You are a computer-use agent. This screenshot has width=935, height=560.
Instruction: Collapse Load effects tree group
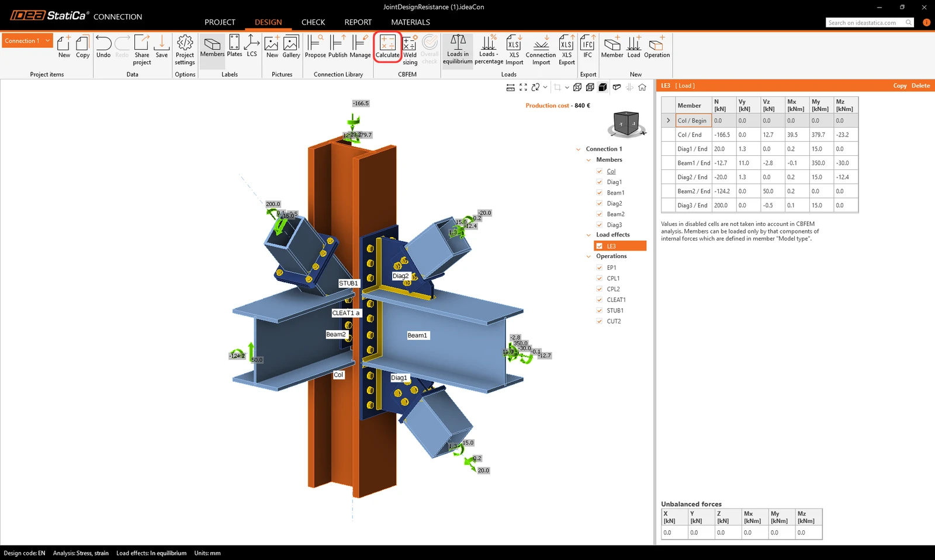click(588, 235)
